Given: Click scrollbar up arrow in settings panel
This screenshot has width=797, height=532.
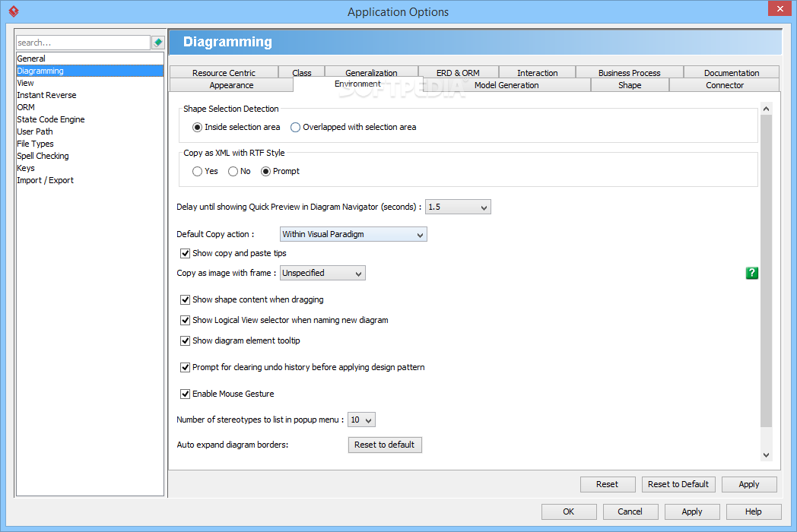Looking at the screenshot, I should [766, 109].
